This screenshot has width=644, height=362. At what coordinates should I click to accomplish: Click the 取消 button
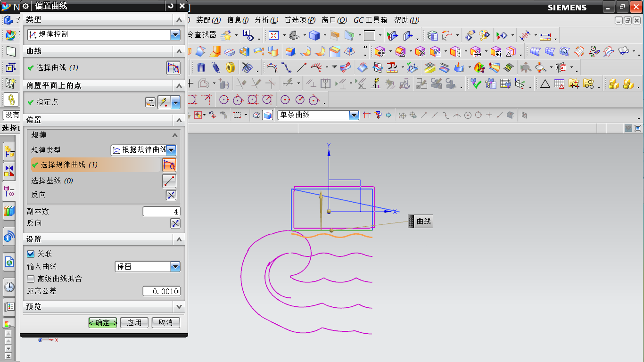click(165, 323)
